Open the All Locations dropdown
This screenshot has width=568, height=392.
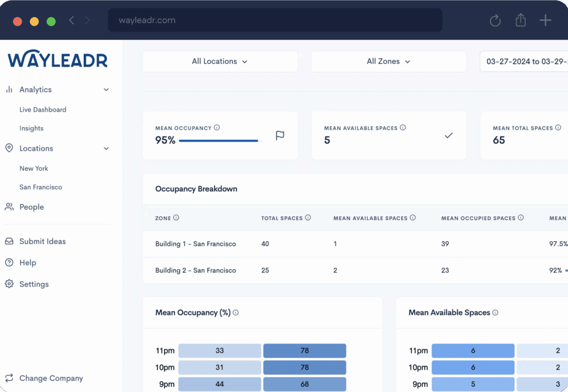click(220, 61)
